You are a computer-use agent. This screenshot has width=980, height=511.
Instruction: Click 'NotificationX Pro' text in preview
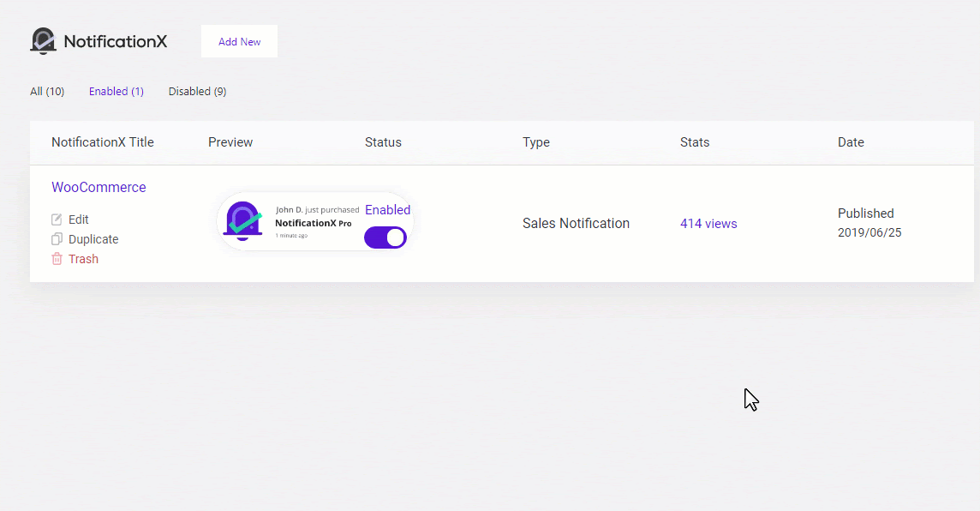click(314, 223)
